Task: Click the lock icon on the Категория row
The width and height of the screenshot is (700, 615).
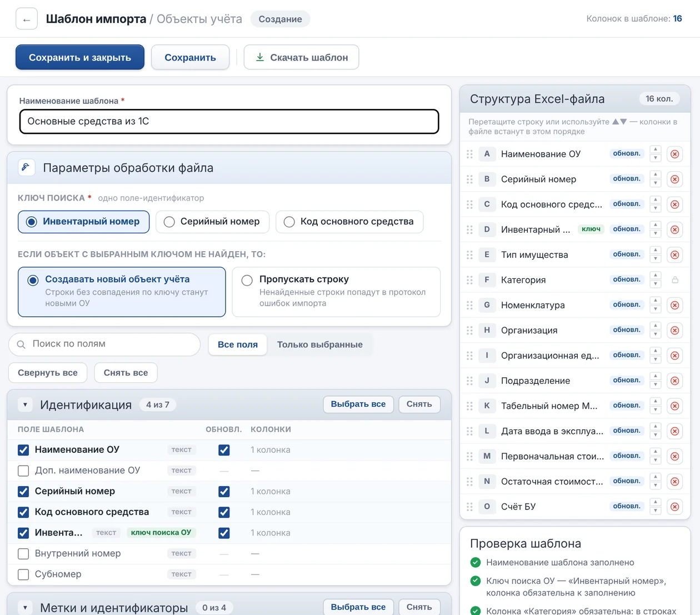Action: pos(675,280)
